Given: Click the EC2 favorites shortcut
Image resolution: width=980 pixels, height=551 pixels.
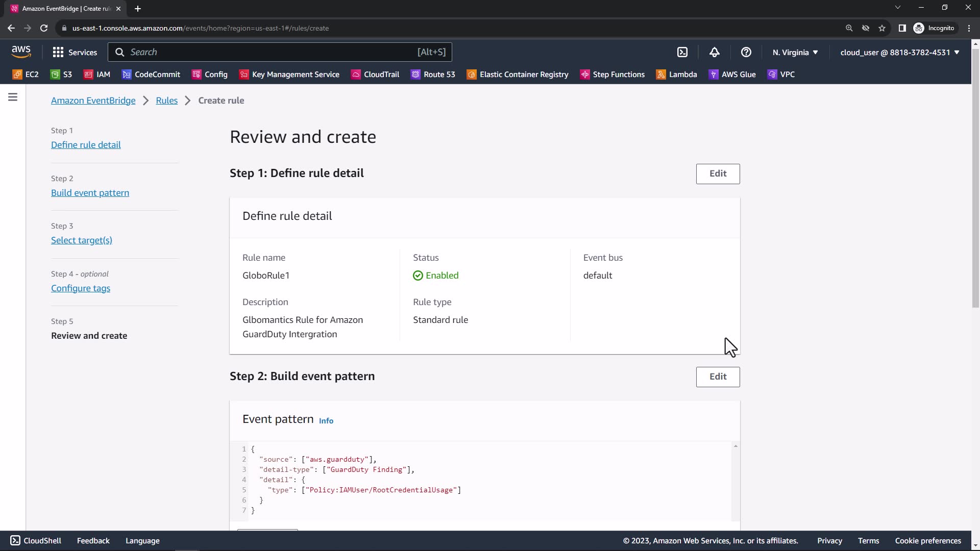Looking at the screenshot, I should [x=26, y=74].
